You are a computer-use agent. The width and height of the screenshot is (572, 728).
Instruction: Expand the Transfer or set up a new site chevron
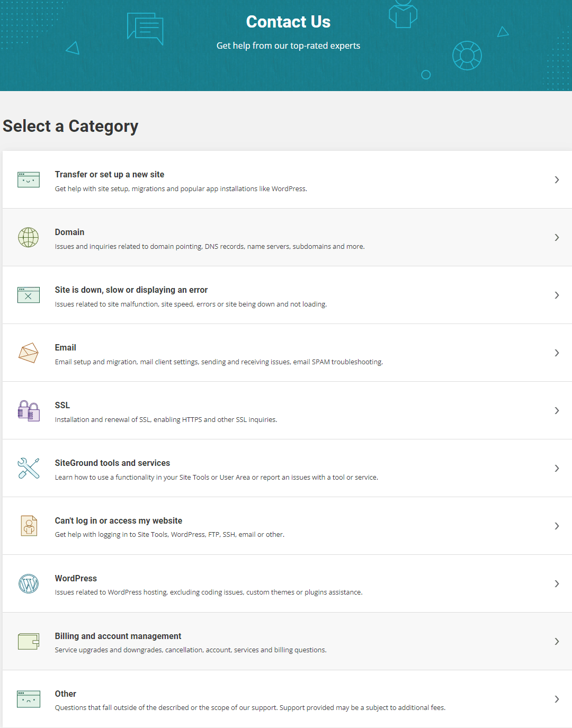(557, 179)
